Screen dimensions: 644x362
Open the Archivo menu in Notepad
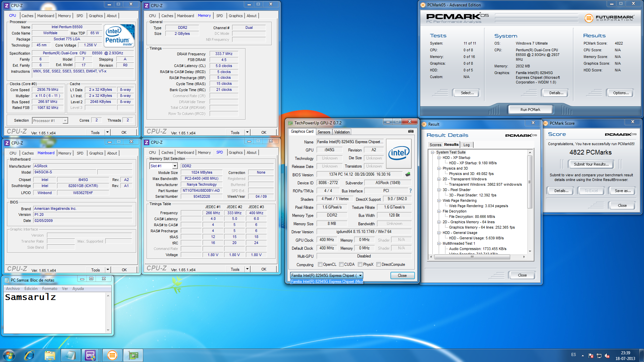click(13, 289)
